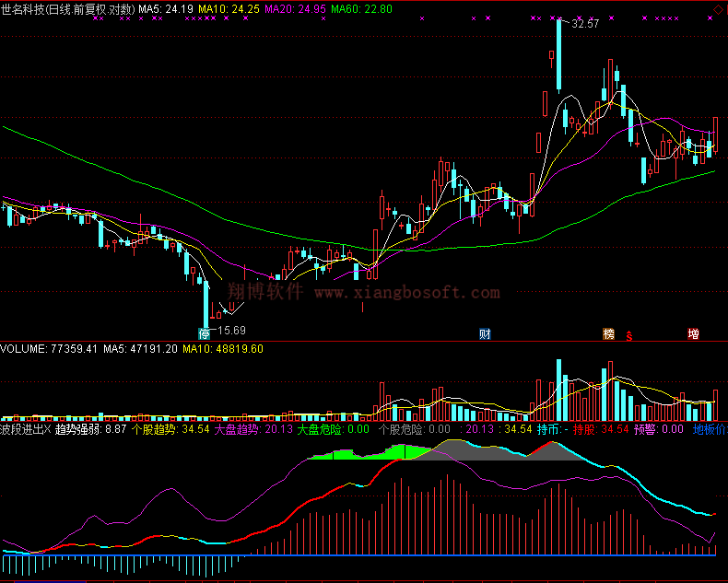This screenshot has width=728, height=583.
Task: Click the 榜 (ranking list) marker icon
Action: point(609,333)
